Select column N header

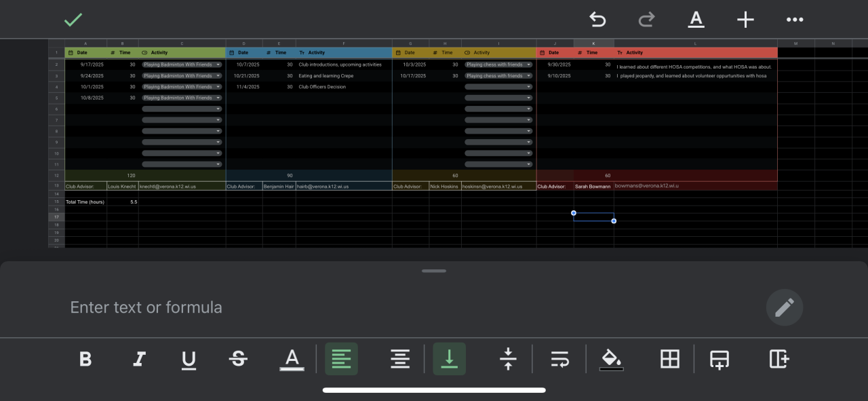[x=833, y=43]
